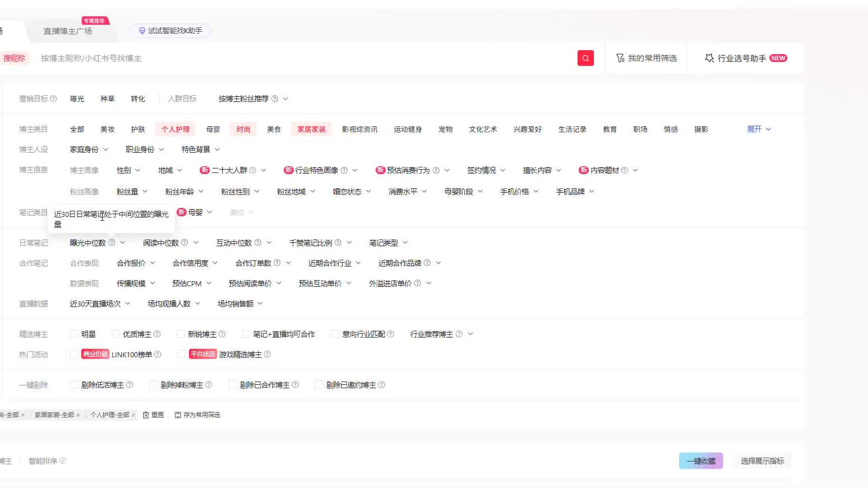This screenshot has height=488, width=868.
Task: Select the 家居家装 category
Action: pos(311,129)
